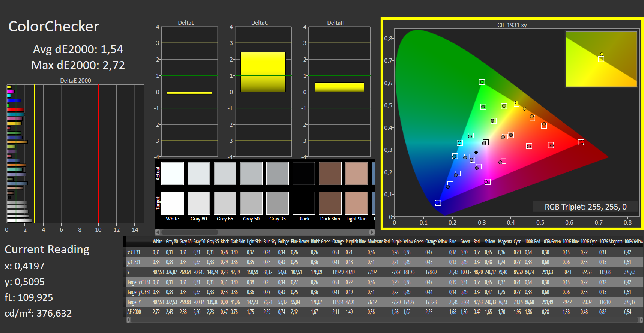
Task: Click ΔE 2000 value 0,54 in 100% Yellow column
Action: 627,312
